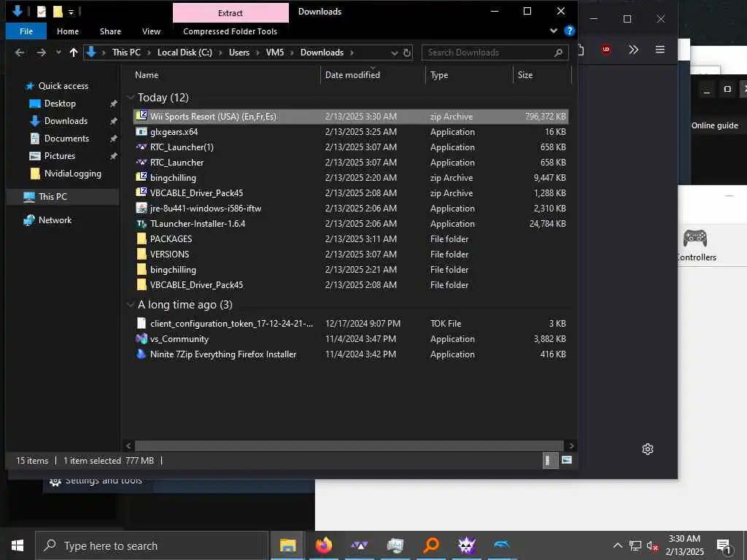Open NvidiaLogging folder in navigation pane
The image size is (747, 560).
[72, 174]
